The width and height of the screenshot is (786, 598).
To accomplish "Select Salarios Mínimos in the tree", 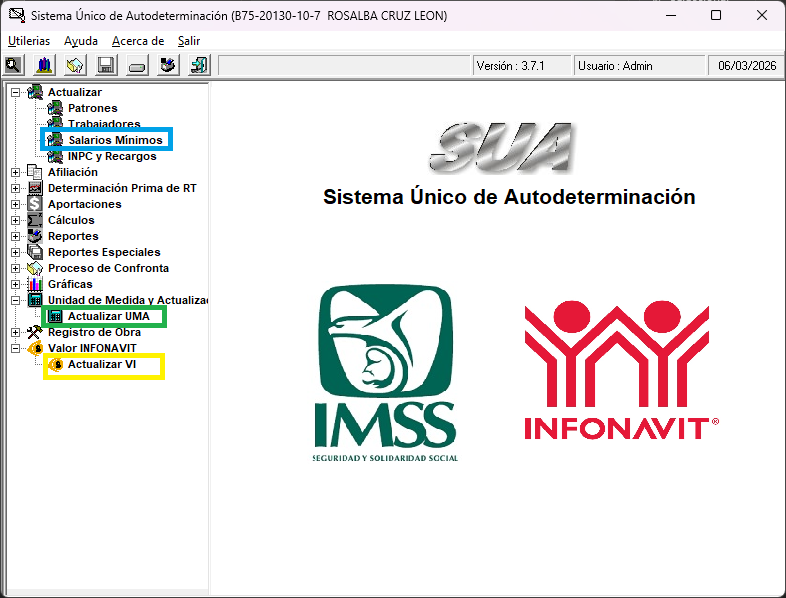I will (115, 140).
